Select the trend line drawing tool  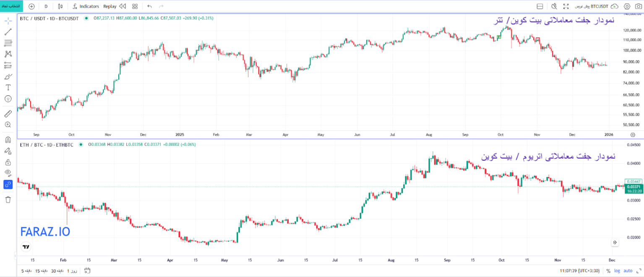(8, 32)
